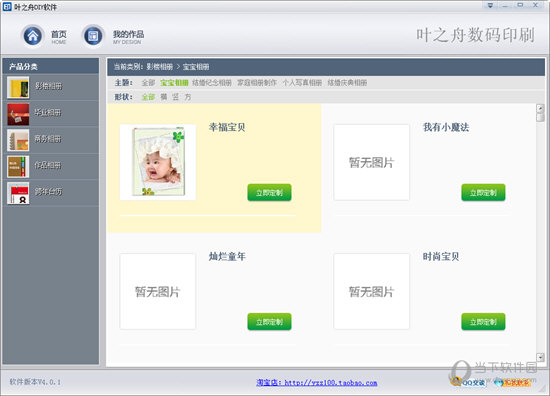The image size is (550, 396).
Task: Click the vertical scrollbar thumb
Action: (540, 117)
